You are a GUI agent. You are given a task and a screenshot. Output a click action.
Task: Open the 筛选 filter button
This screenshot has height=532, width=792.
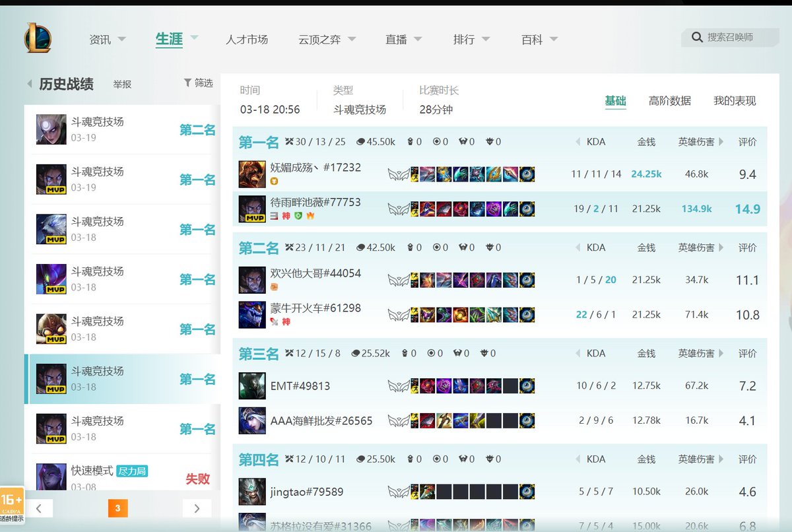click(x=199, y=83)
